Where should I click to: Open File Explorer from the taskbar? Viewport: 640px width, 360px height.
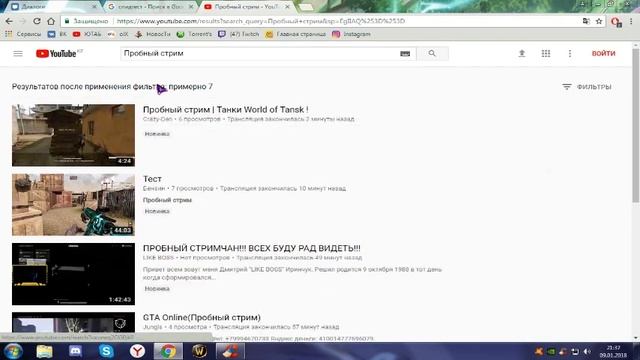[44, 351]
